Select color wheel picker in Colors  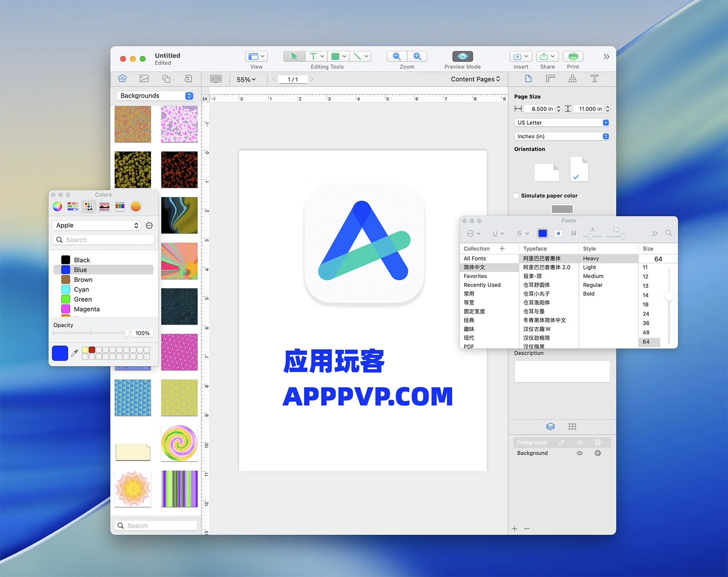coord(57,206)
